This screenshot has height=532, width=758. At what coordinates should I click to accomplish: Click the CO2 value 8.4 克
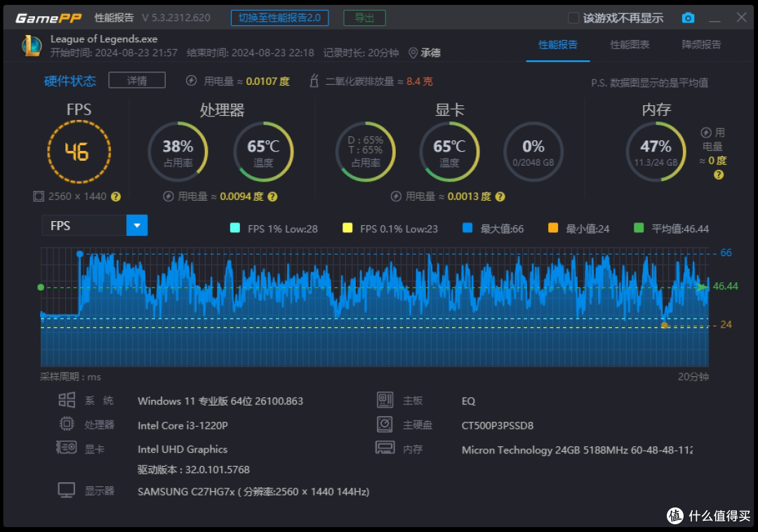[420, 81]
